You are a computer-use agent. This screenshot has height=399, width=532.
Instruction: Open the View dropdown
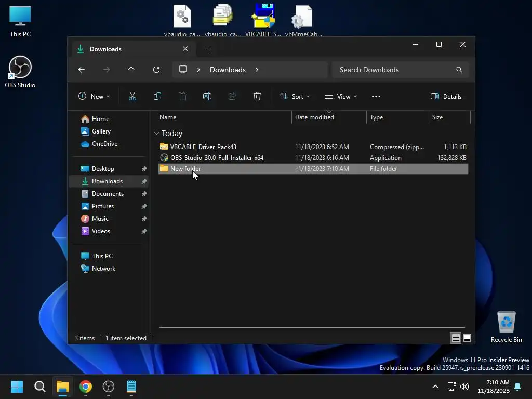tap(341, 96)
